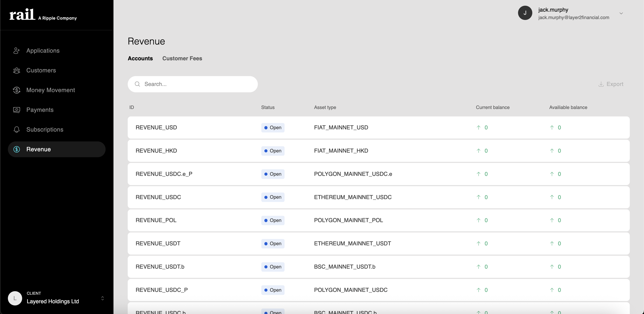Click the L client avatar

(15, 298)
